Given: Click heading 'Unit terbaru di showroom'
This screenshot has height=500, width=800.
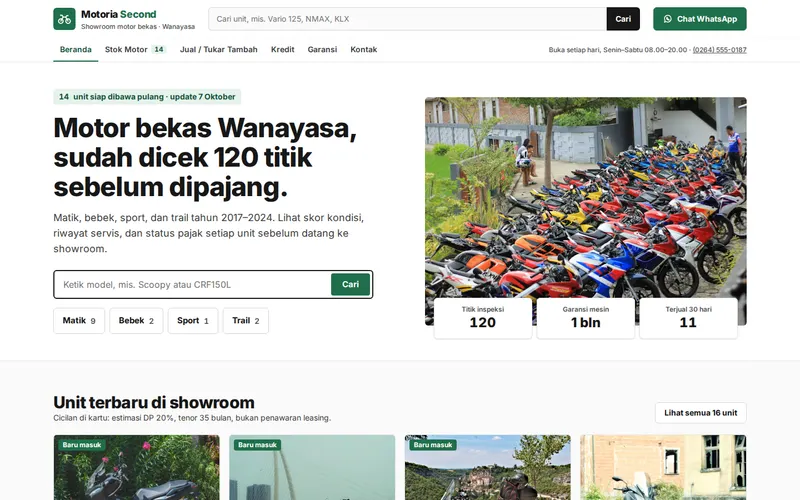Looking at the screenshot, I should click(x=154, y=402).
